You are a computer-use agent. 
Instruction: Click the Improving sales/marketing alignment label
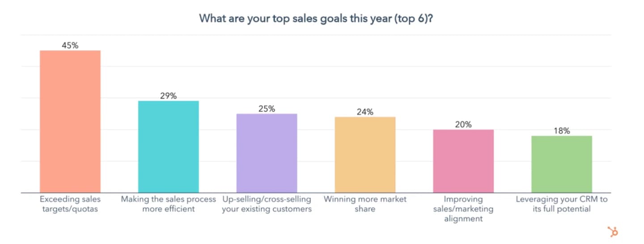[x=463, y=209]
